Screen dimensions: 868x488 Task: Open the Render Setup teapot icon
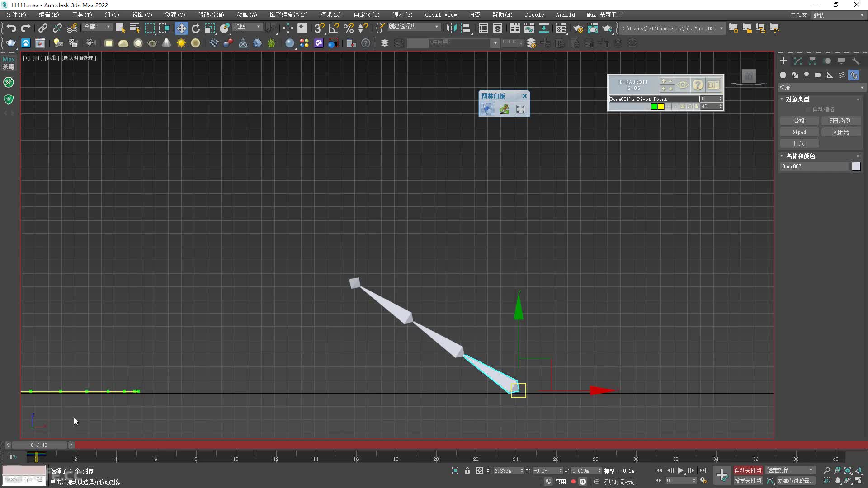pyautogui.click(x=578, y=28)
